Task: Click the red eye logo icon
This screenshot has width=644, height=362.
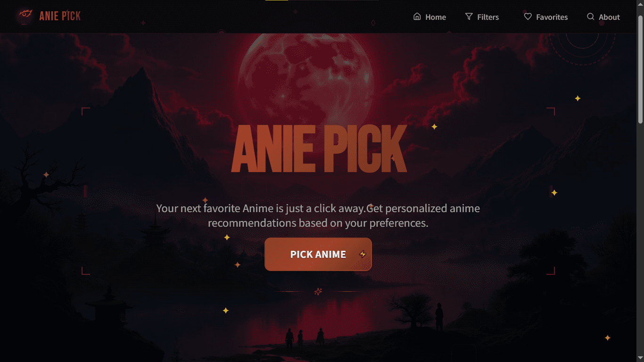Action: (x=24, y=16)
